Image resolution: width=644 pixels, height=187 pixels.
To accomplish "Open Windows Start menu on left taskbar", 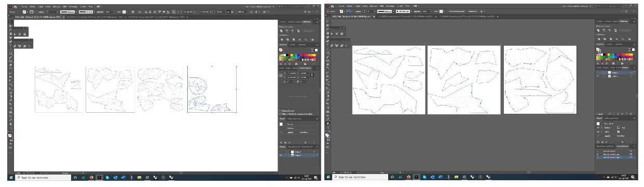I will point(11,177).
